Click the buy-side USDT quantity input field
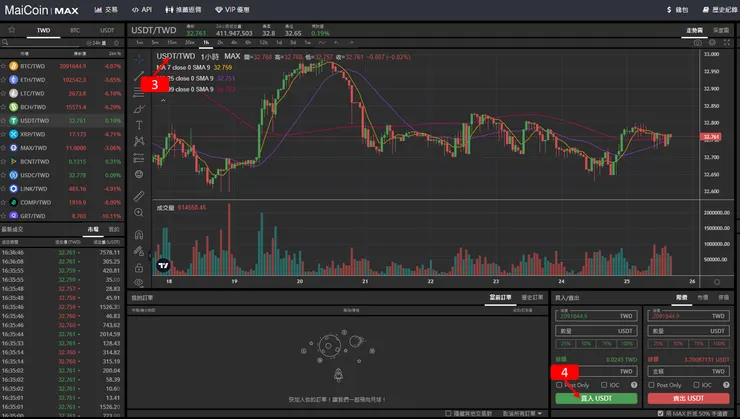 (x=597, y=331)
